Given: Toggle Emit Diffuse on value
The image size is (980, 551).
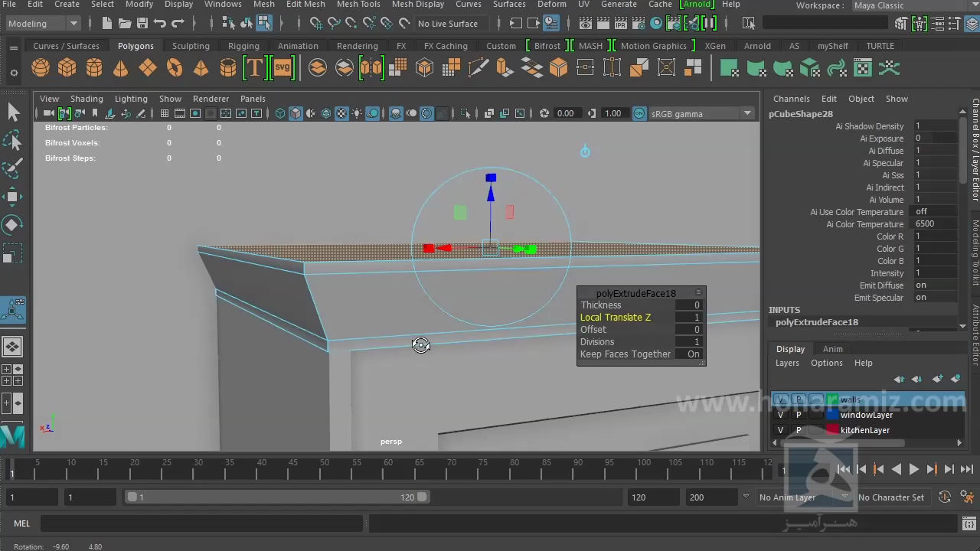Looking at the screenshot, I should (935, 285).
